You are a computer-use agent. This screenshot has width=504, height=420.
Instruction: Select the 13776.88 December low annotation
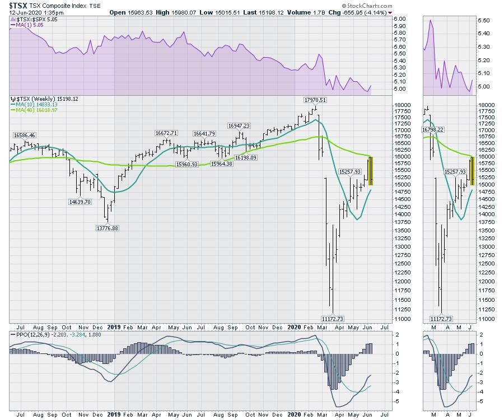coord(108,227)
